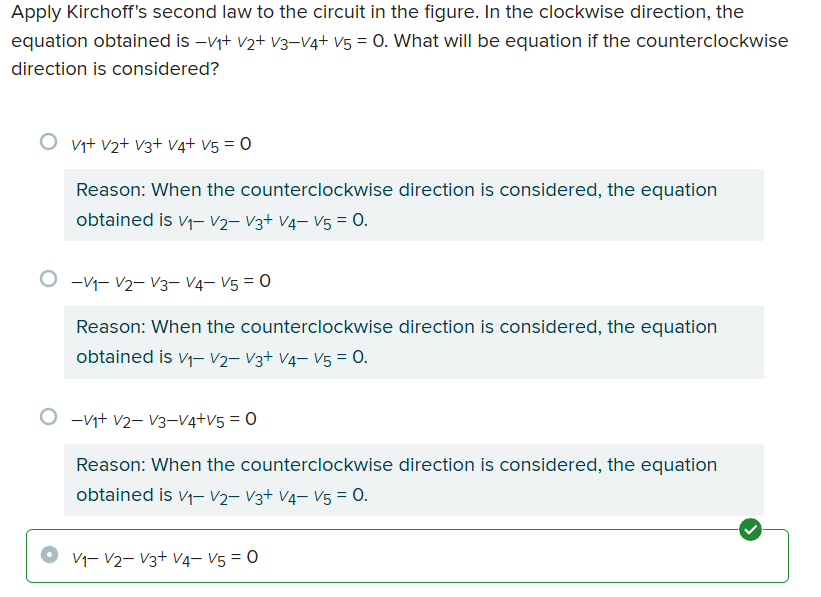Image resolution: width=821 pixels, height=597 pixels.
Task: Click the correct answer text v1−v2−v3+v4−v5 = 0
Action: pos(165,558)
